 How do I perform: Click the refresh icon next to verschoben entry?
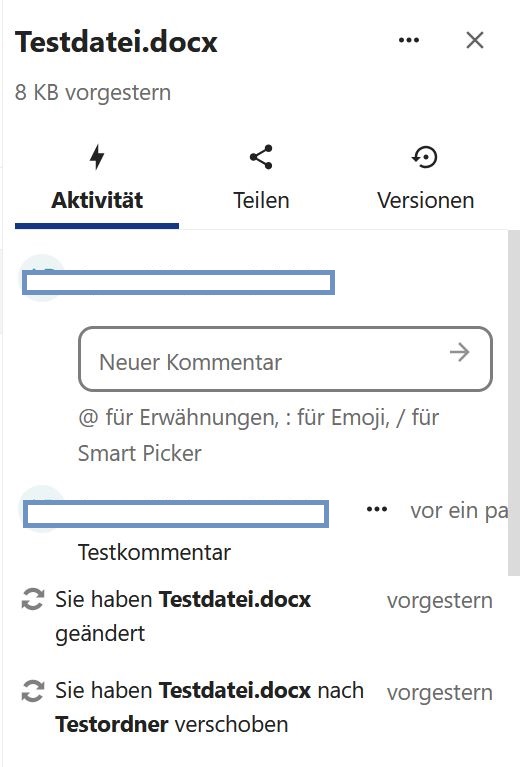click(33, 690)
